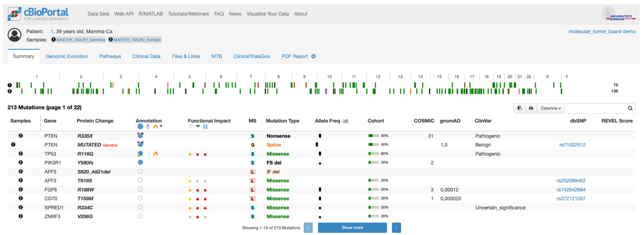Click the download cloud icon
The height and width of the screenshot is (235, 644).
(x=531, y=108)
